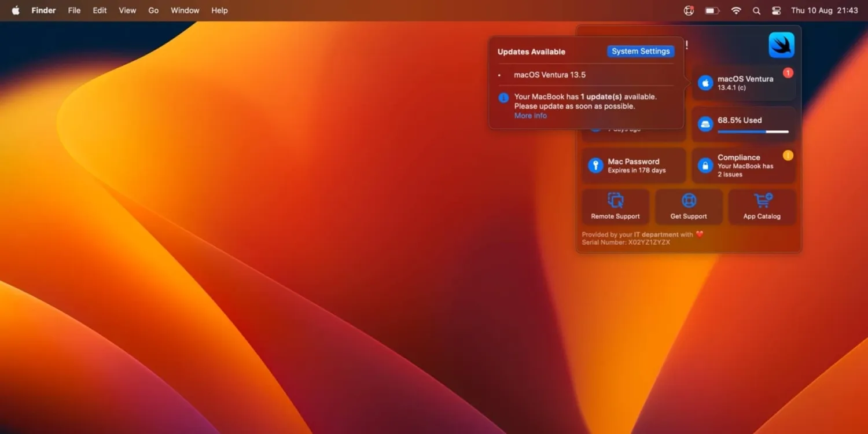This screenshot has height=434, width=868.
Task: Open the Window menu
Action: 185,10
